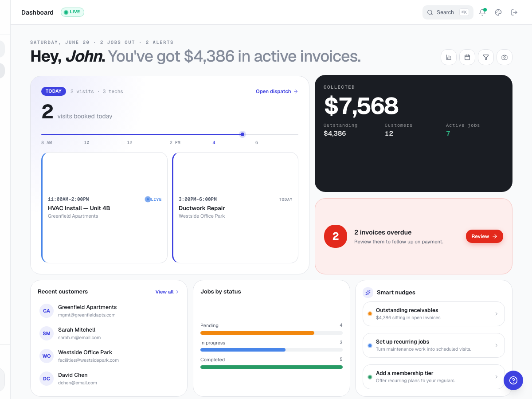Click the Jobs by status heading

click(x=221, y=292)
